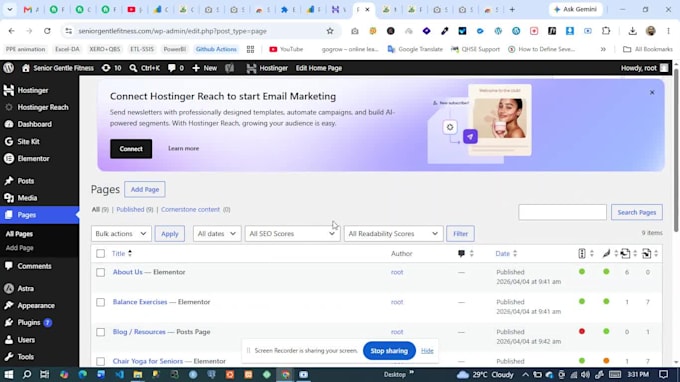680x382 pixels.
Task: Visit site via Senior Gentle Fitness link
Action: [58, 68]
